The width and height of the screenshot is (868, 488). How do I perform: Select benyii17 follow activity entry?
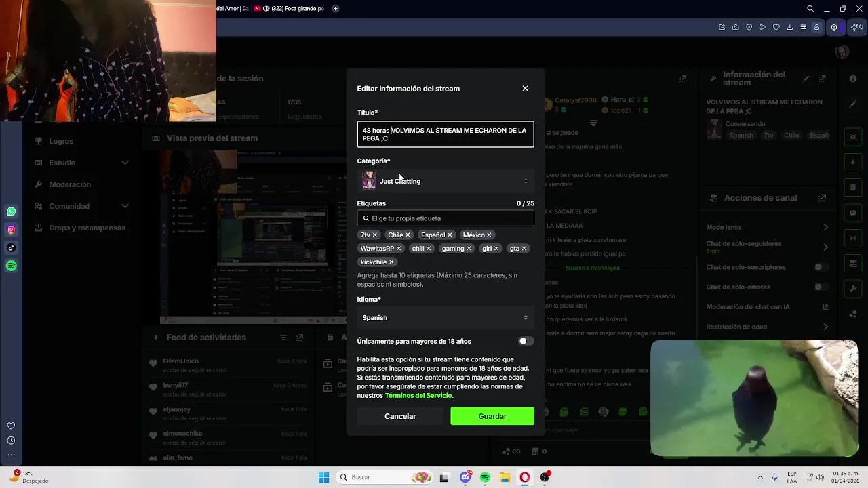(x=229, y=390)
